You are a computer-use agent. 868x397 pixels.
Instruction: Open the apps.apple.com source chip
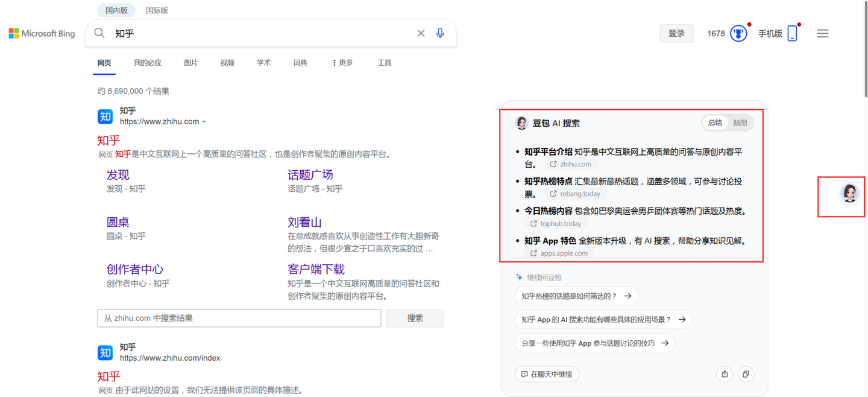(559, 253)
